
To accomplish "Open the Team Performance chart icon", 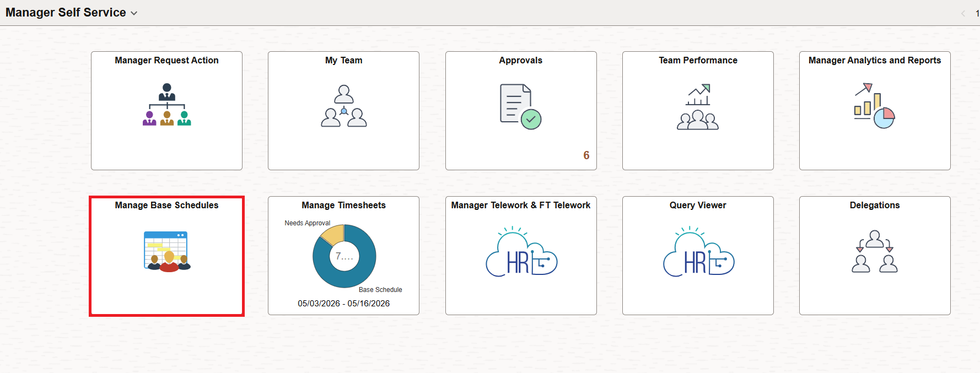I will tap(698, 106).
